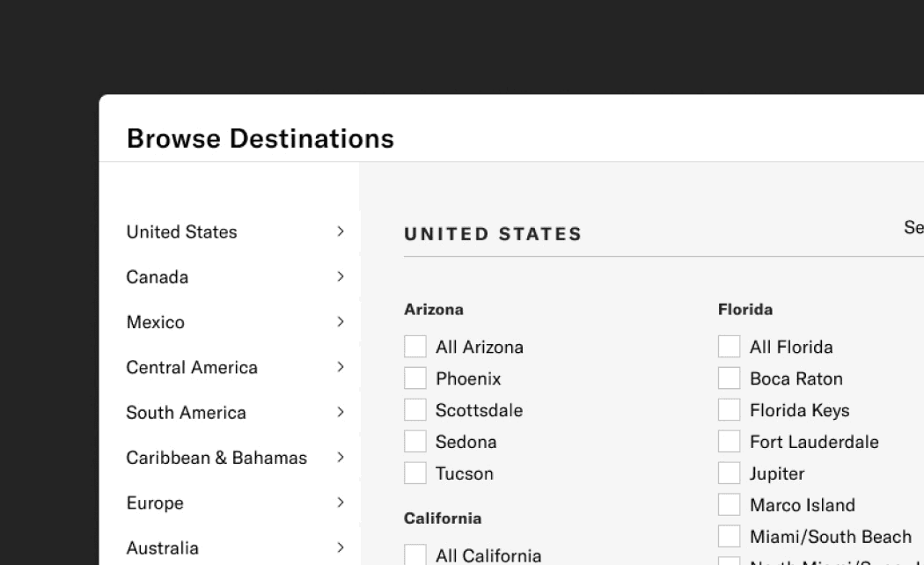Select Caribbean & Bahamas in the sidebar

216,458
